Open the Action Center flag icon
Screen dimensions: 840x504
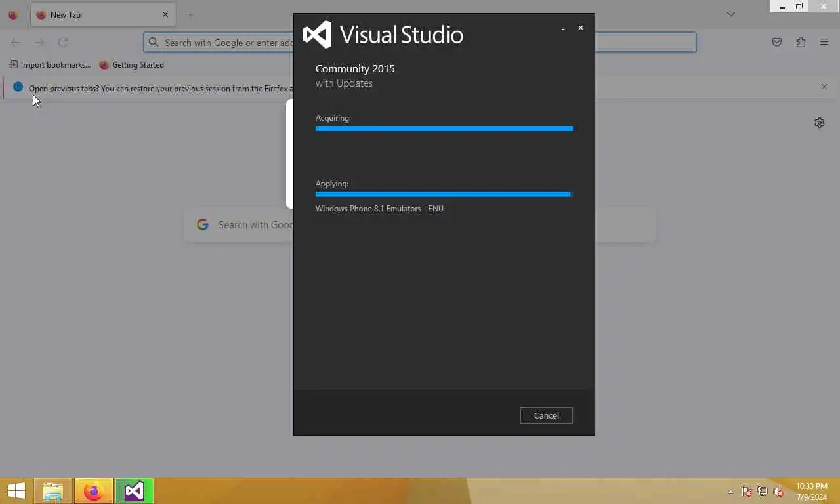[x=747, y=492]
